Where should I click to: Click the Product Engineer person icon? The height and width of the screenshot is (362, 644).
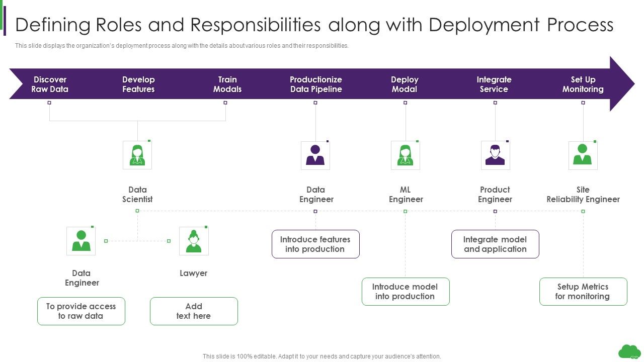tap(495, 155)
